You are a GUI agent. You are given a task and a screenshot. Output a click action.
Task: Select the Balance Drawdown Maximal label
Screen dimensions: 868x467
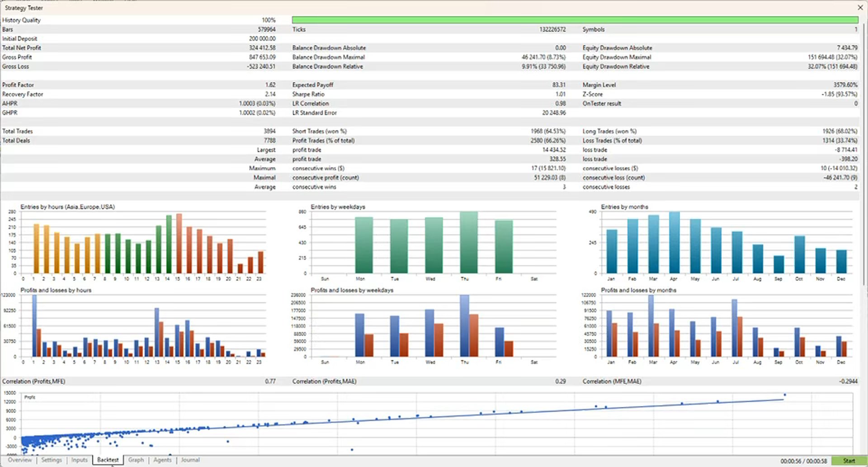click(328, 57)
